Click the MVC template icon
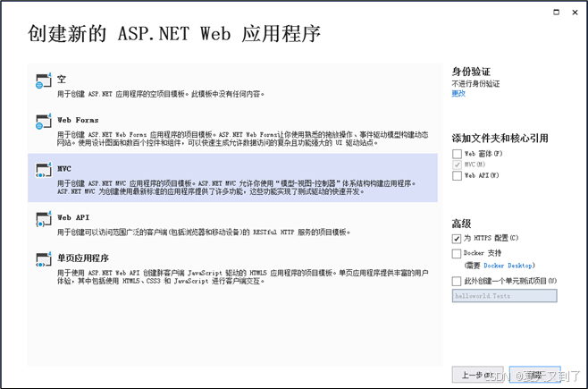 point(44,170)
